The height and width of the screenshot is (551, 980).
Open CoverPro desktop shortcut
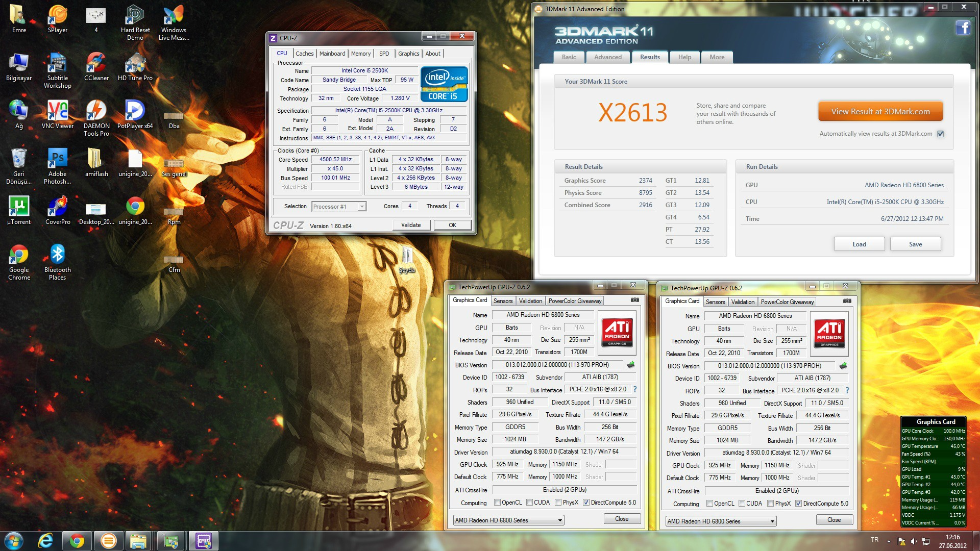(58, 211)
